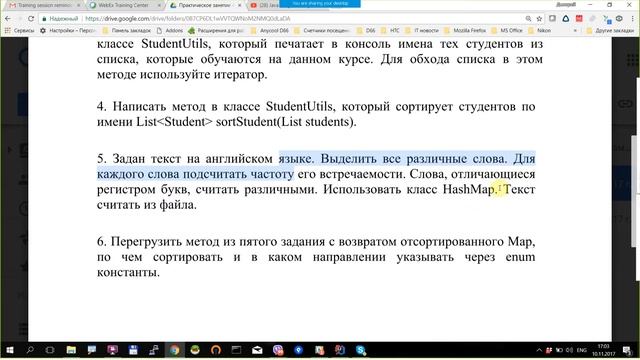
Task: Click the zoom magnifier icon in address bar
Action: [x=528, y=19]
